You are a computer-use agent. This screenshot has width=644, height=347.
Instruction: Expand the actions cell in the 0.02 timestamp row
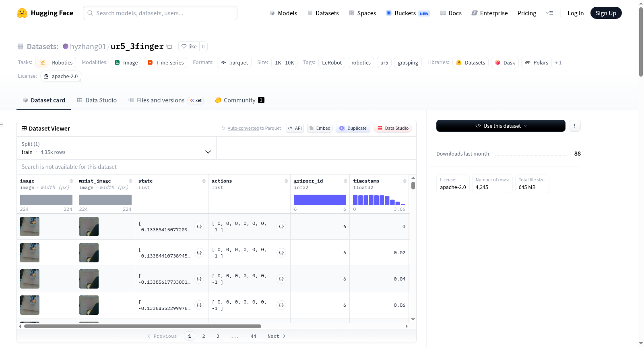tap(281, 253)
